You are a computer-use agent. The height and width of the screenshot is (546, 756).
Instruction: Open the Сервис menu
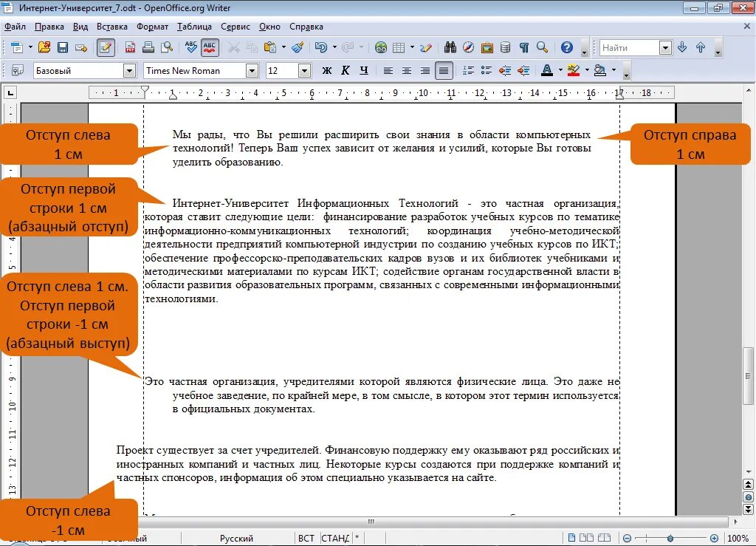(x=236, y=27)
